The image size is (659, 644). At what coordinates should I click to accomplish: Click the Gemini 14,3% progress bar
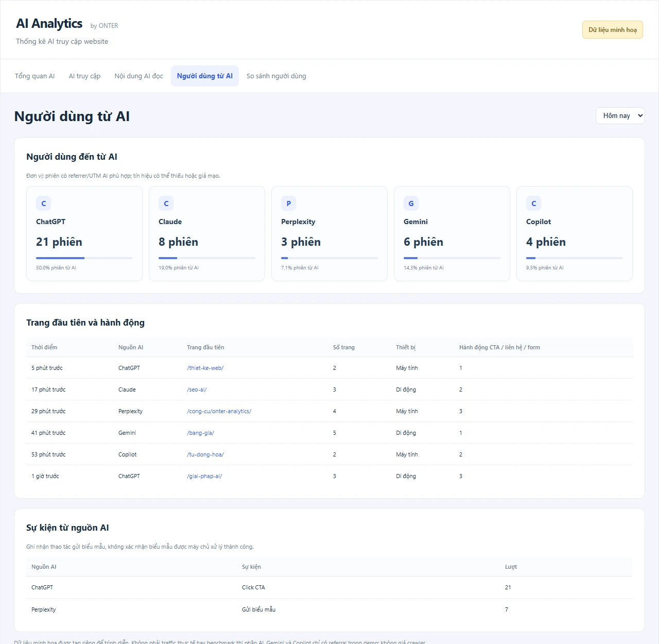click(452, 258)
